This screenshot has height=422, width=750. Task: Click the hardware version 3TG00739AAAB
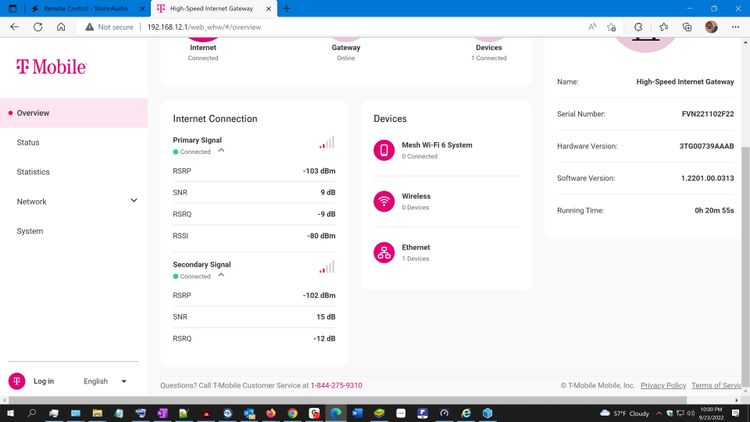pos(706,146)
